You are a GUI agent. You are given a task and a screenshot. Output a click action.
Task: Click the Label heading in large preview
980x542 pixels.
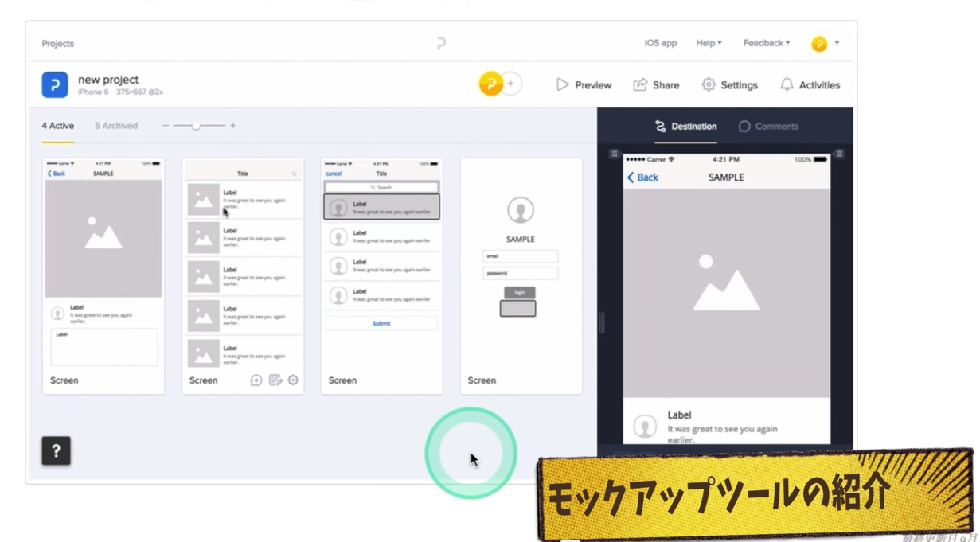[679, 415]
